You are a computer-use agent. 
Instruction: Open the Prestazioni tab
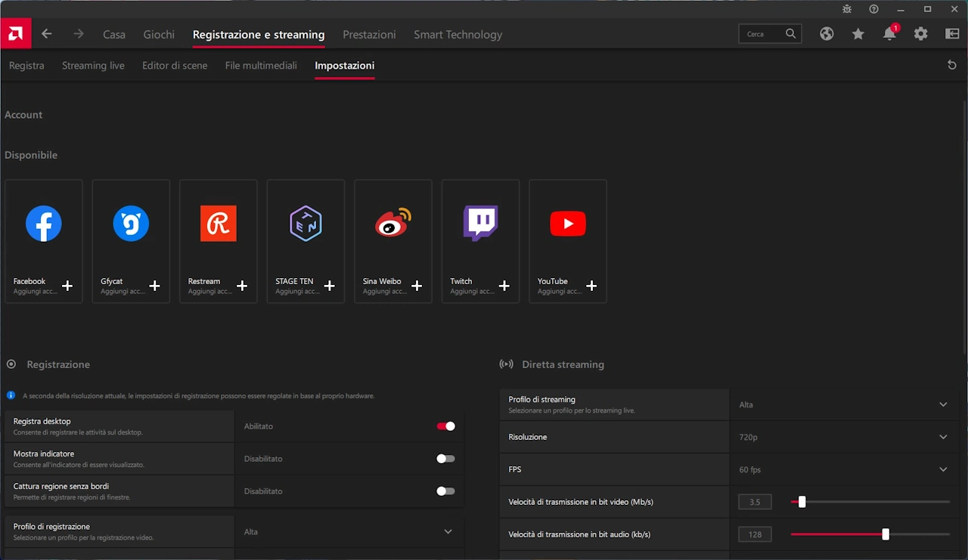click(x=369, y=34)
